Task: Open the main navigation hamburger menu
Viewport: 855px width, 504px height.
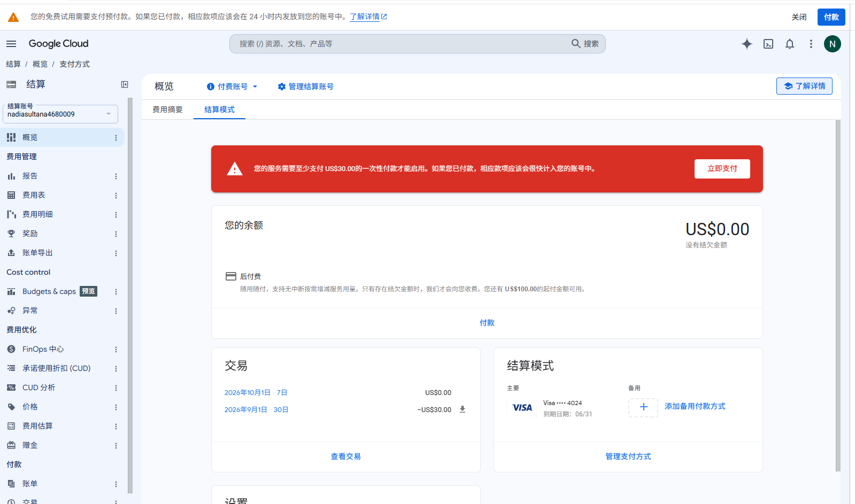Action: [11, 44]
